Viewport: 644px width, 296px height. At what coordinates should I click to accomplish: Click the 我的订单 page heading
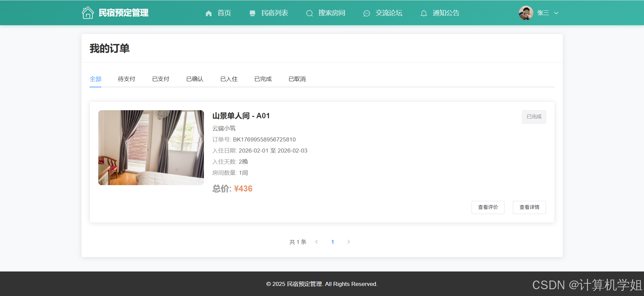click(109, 48)
